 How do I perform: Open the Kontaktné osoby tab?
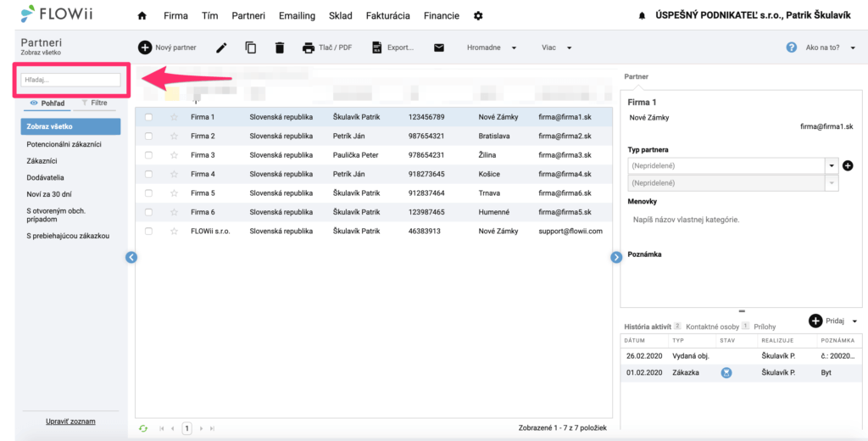pyautogui.click(x=712, y=327)
